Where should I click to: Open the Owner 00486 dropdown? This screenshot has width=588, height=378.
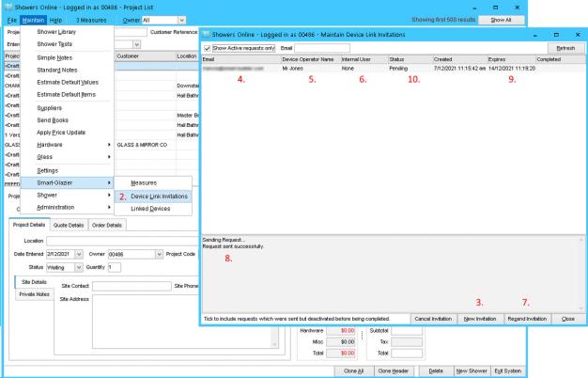(159, 254)
